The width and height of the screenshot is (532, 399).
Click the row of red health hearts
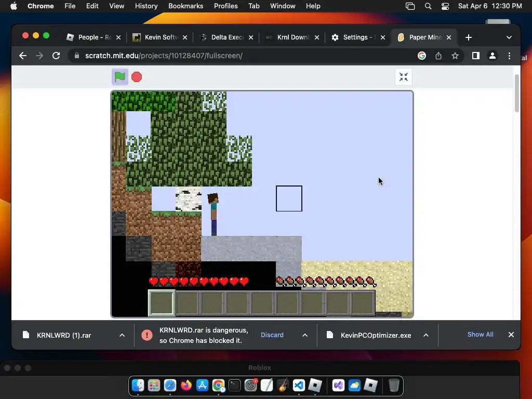[199, 281]
